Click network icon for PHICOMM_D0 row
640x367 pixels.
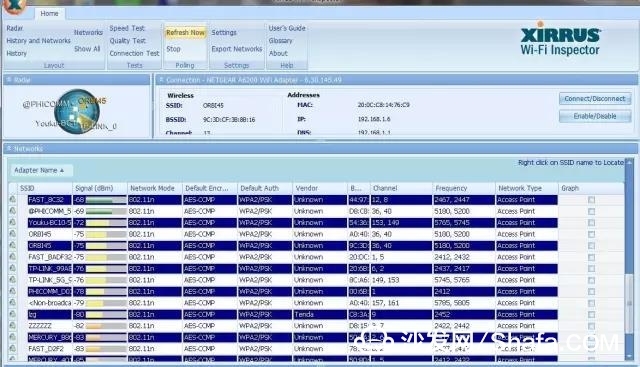(13, 291)
